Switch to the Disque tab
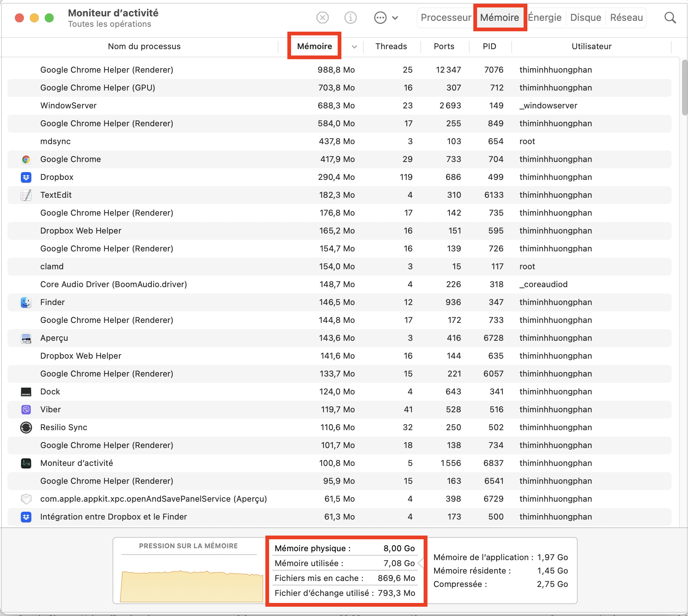 click(586, 18)
